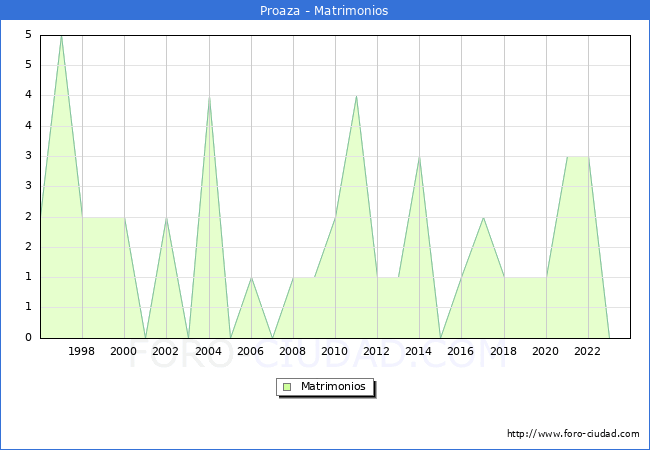Click the 2020 x-axis label

545,351
